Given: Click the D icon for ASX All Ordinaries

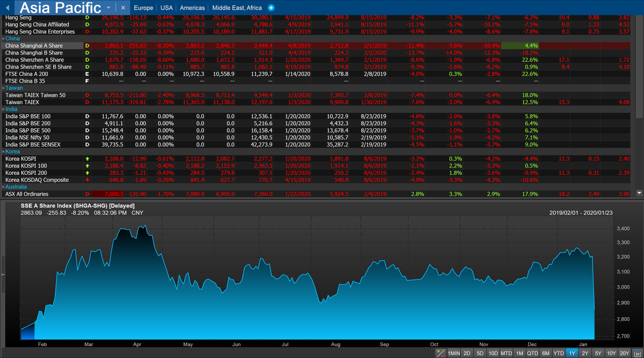Looking at the screenshot, I should pyautogui.click(x=87, y=194).
